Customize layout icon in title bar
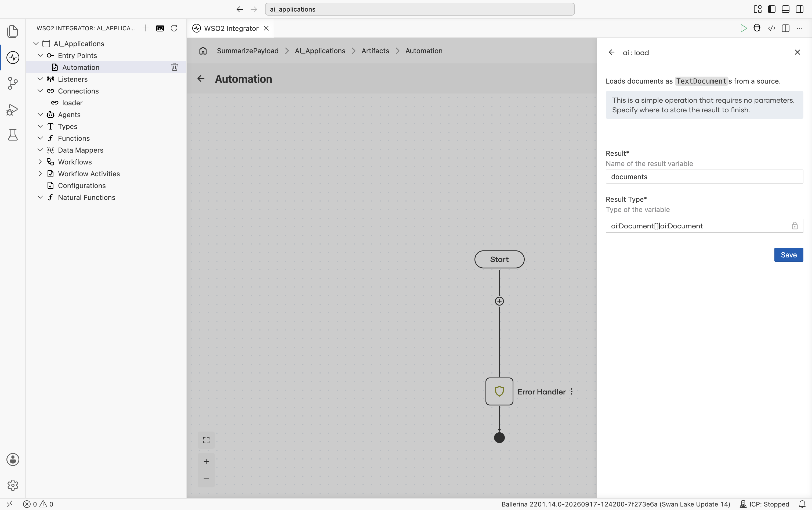812x510 pixels. click(757, 9)
